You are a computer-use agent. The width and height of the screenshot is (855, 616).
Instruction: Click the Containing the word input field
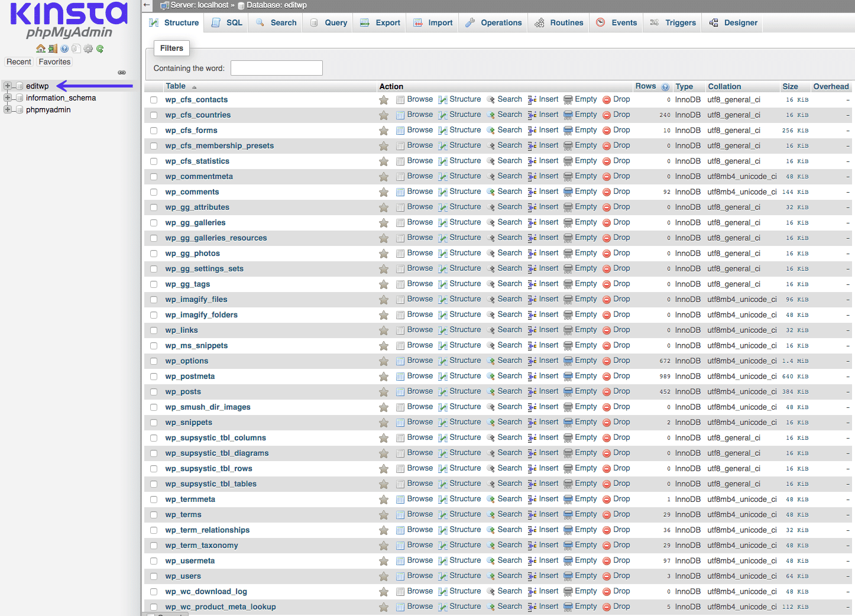pyautogui.click(x=276, y=68)
